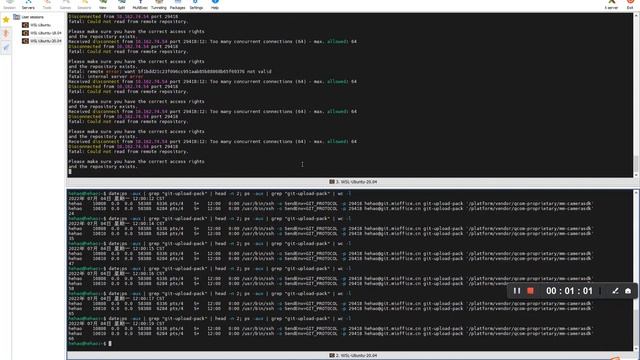The image size is (640, 360).
Task: Open the Session toolbar button
Action: (9, 4)
